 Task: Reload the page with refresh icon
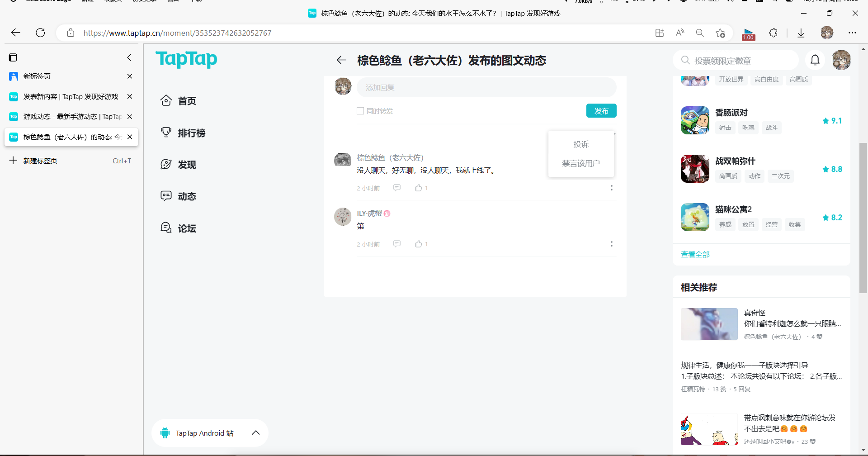click(41, 33)
